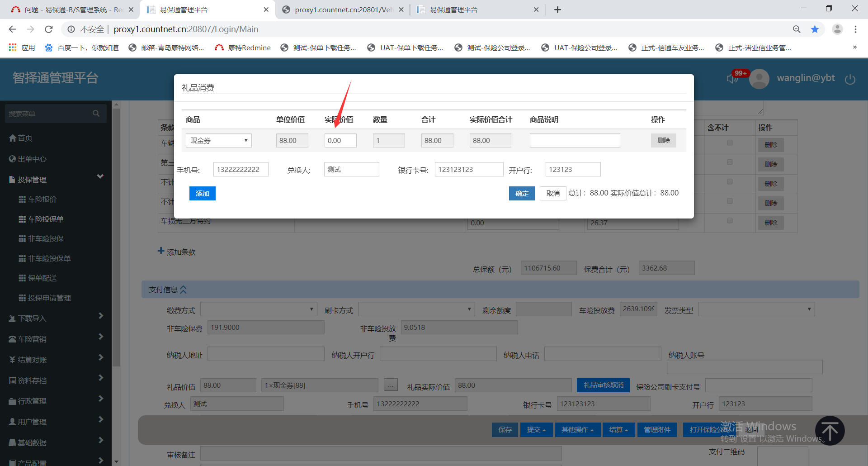Collapse the 支付信息 section

point(183,290)
